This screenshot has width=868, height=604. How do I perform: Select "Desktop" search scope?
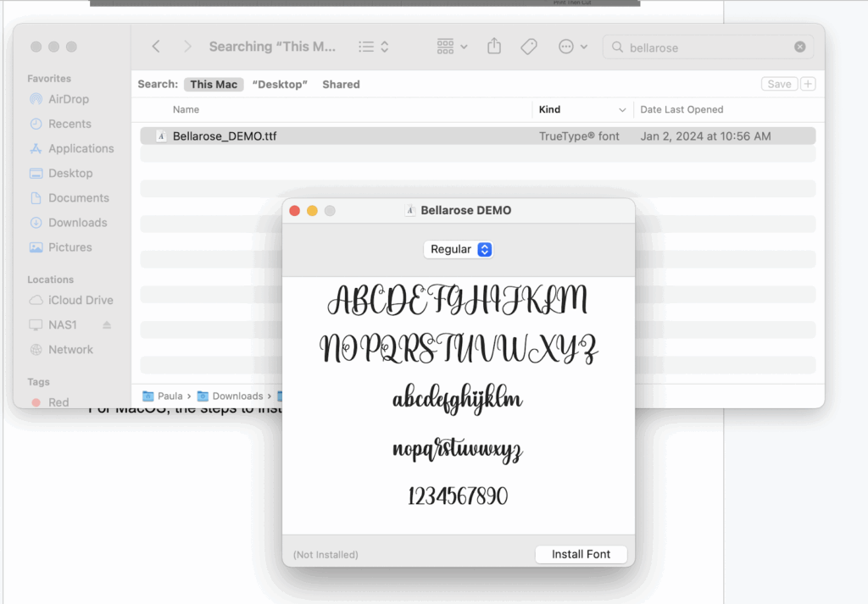(280, 85)
